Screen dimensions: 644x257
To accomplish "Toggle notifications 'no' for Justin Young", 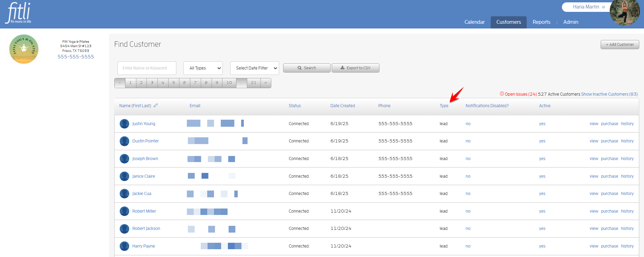I will [468, 124].
